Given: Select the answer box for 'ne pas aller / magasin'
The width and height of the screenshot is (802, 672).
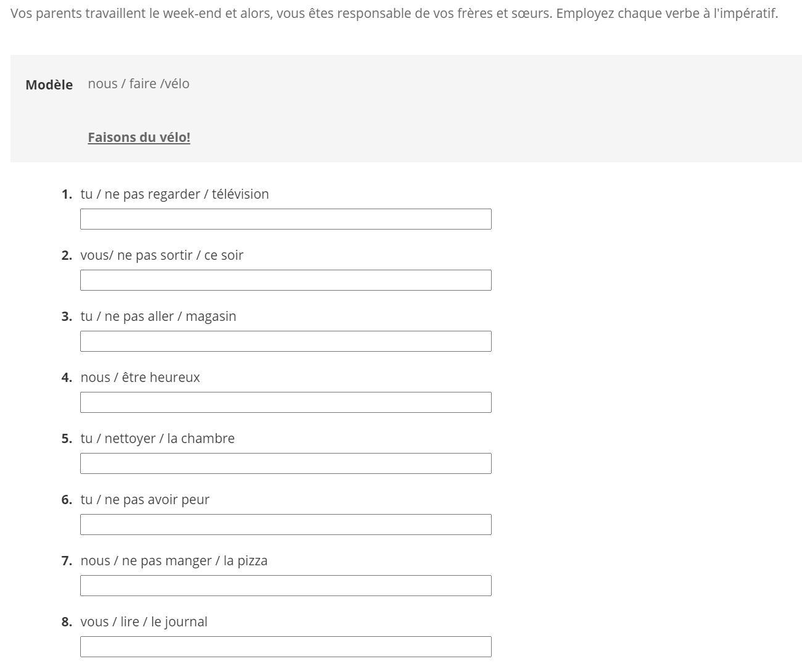Looking at the screenshot, I should pos(286,341).
